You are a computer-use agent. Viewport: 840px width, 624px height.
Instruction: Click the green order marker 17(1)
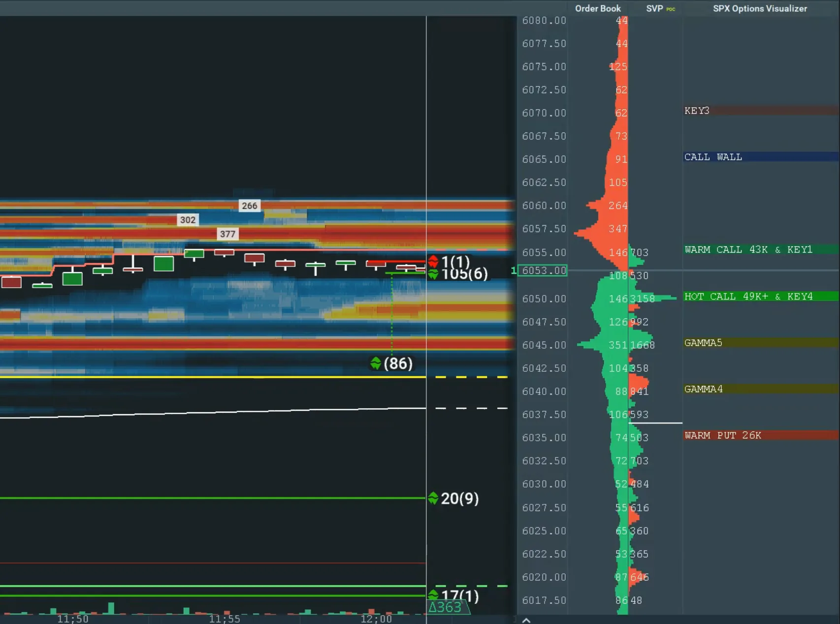[x=453, y=595]
